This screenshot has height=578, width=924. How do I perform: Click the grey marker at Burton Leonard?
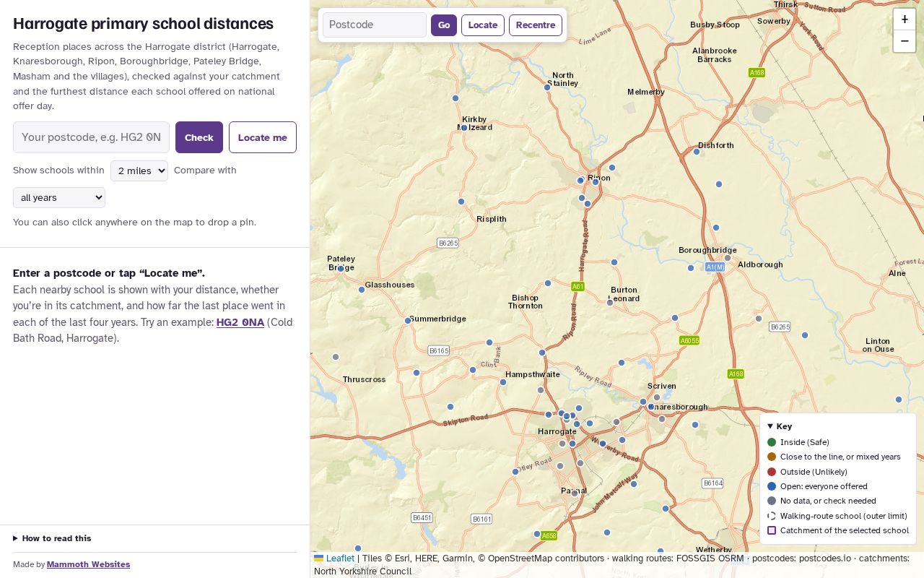[x=610, y=303]
